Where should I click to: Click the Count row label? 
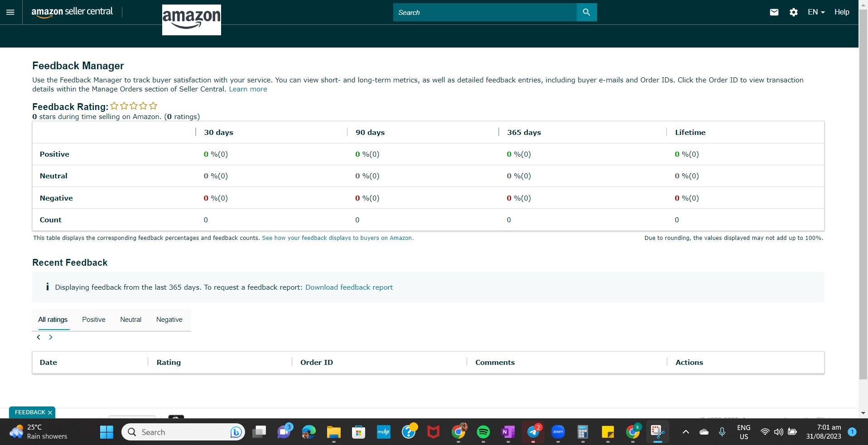click(x=50, y=220)
